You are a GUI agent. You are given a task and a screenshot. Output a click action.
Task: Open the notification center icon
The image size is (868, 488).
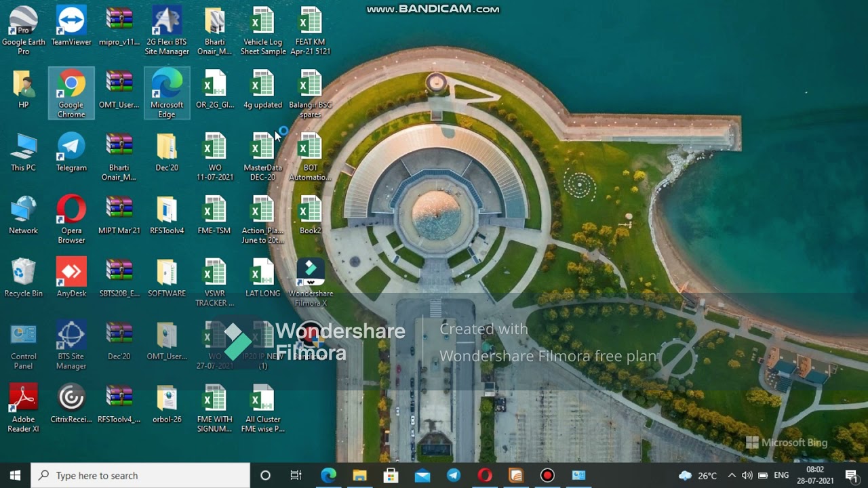coord(852,475)
